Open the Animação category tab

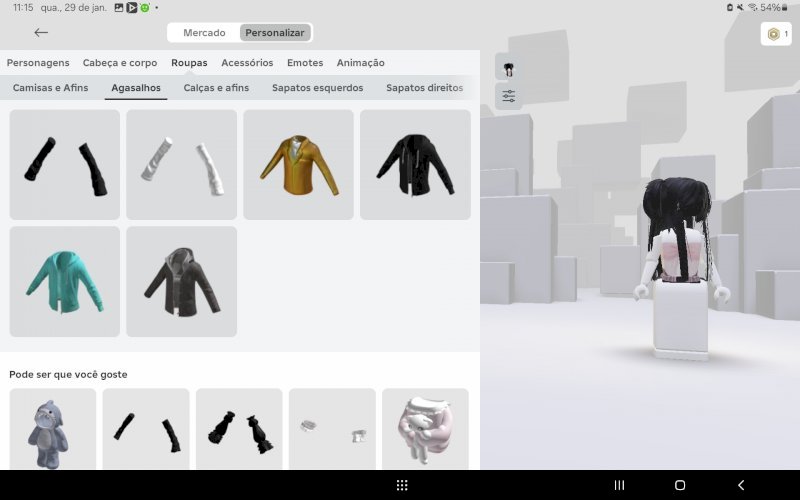[360, 63]
